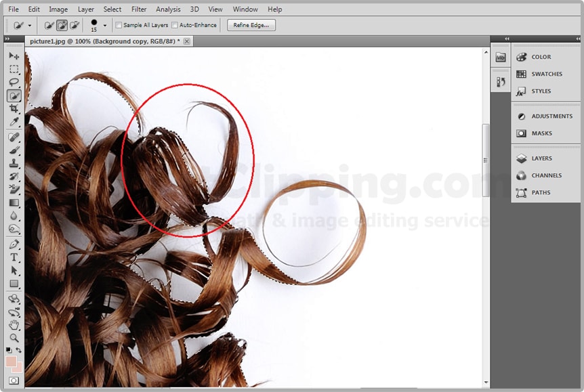The width and height of the screenshot is (584, 392).
Task: Click the Refine Edge button
Action: tap(251, 25)
